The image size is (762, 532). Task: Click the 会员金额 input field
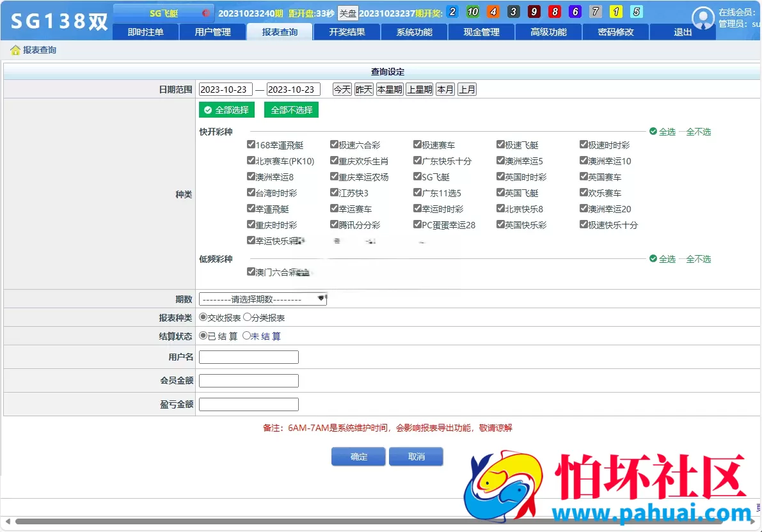point(249,380)
